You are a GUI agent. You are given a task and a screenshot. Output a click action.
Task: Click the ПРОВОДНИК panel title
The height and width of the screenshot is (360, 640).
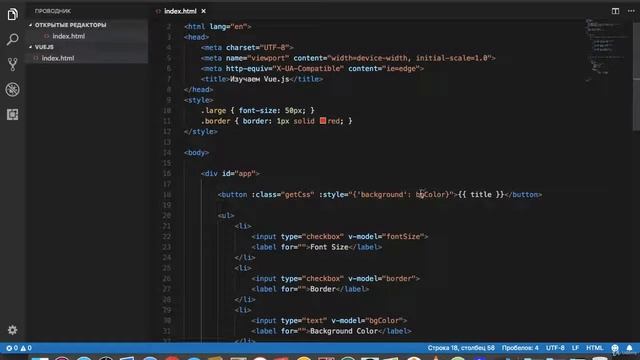(x=53, y=11)
